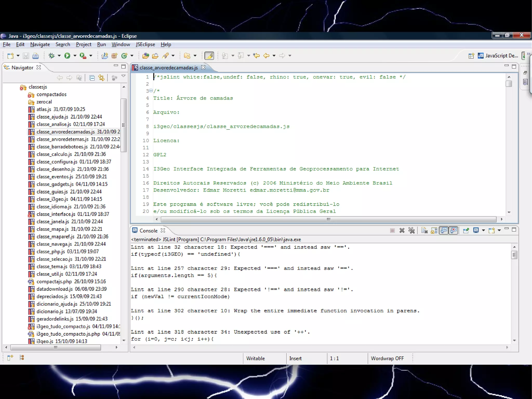Click the Console vertical scrollbar down arrow
The image size is (532, 399).
point(514,341)
